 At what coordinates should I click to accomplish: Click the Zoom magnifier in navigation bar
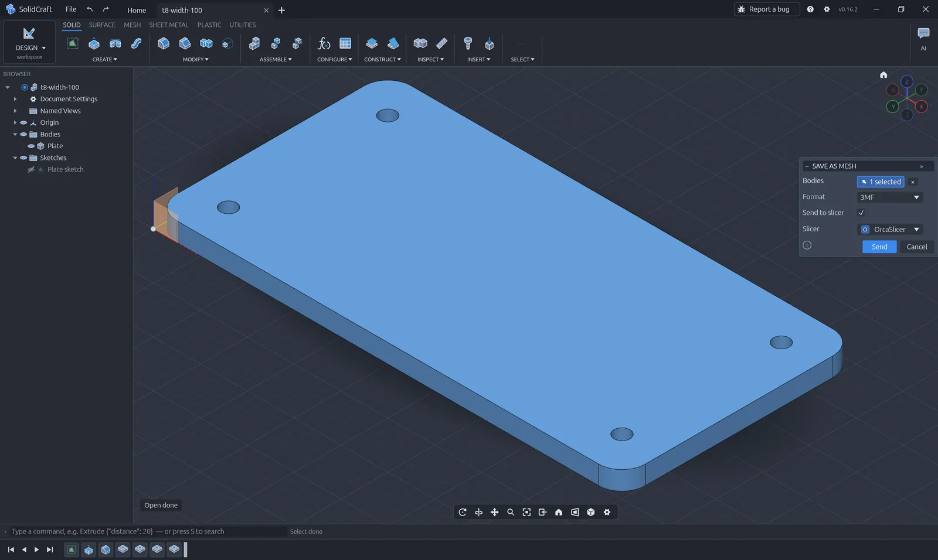(511, 512)
